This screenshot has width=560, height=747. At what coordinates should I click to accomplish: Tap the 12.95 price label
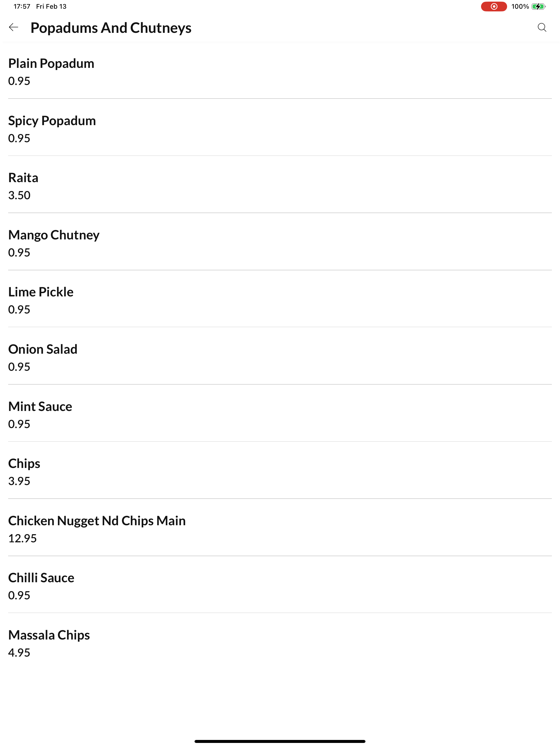(x=22, y=538)
